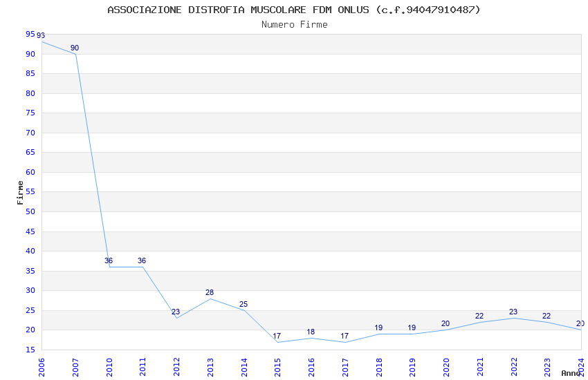Click the data value 36 above year 2010
The image size is (588, 380).
(x=109, y=260)
